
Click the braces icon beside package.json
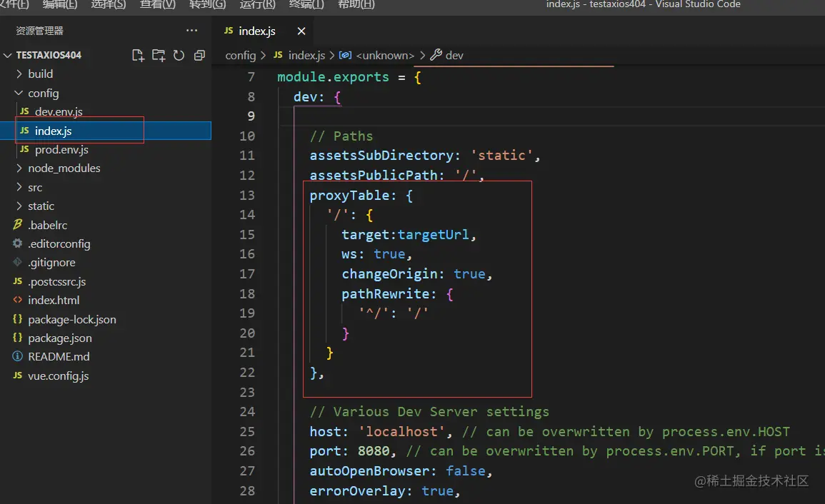pyautogui.click(x=17, y=337)
